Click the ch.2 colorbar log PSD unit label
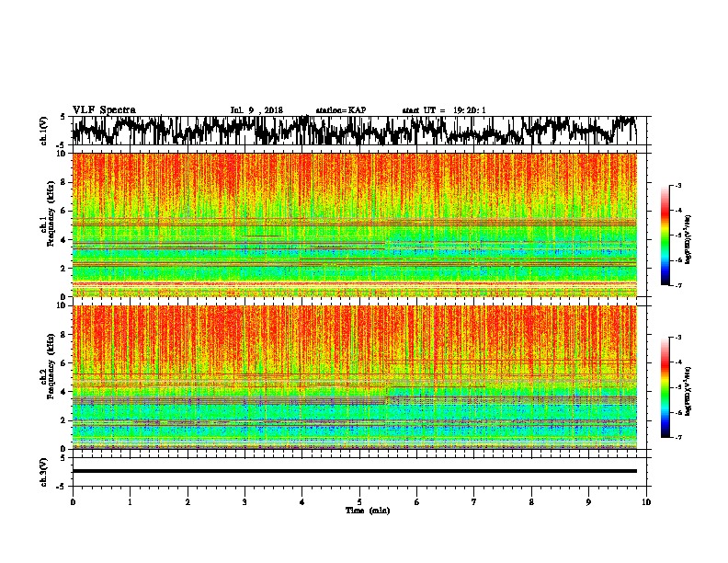 pos(688,391)
